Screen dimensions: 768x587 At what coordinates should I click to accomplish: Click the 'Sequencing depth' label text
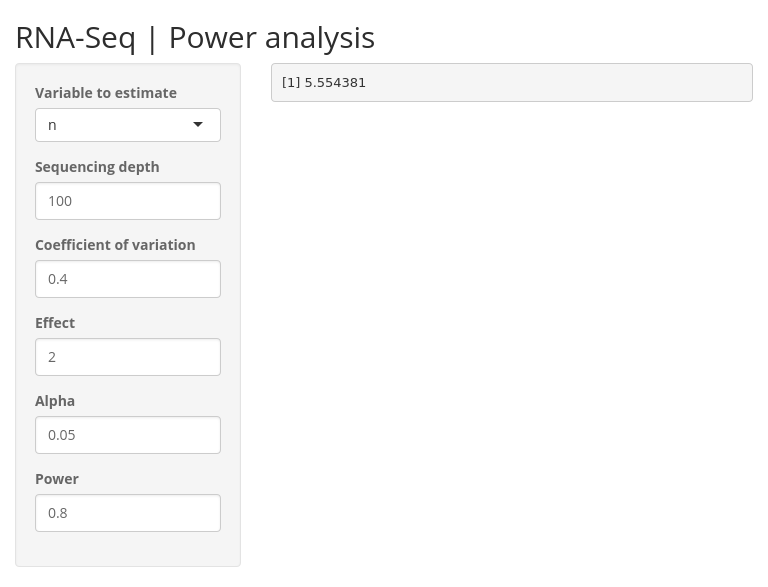[x=97, y=167]
